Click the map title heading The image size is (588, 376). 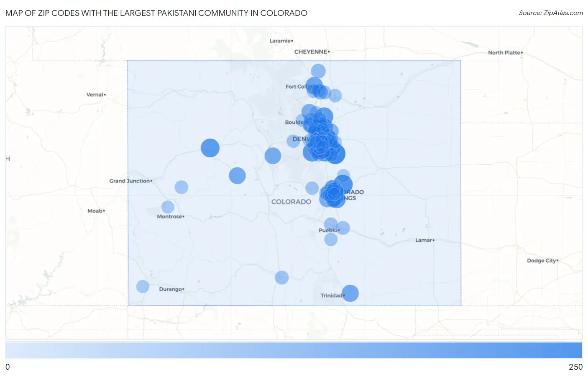[156, 13]
